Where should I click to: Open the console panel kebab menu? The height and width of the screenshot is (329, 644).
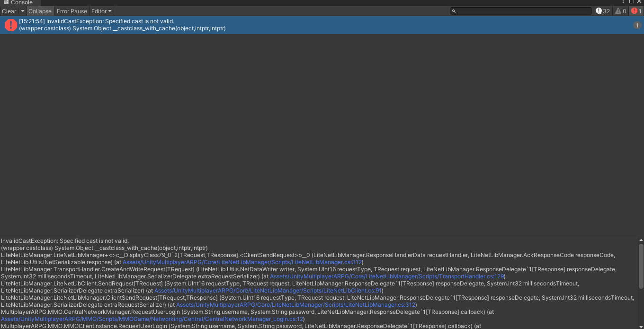pyautogui.click(x=623, y=2)
